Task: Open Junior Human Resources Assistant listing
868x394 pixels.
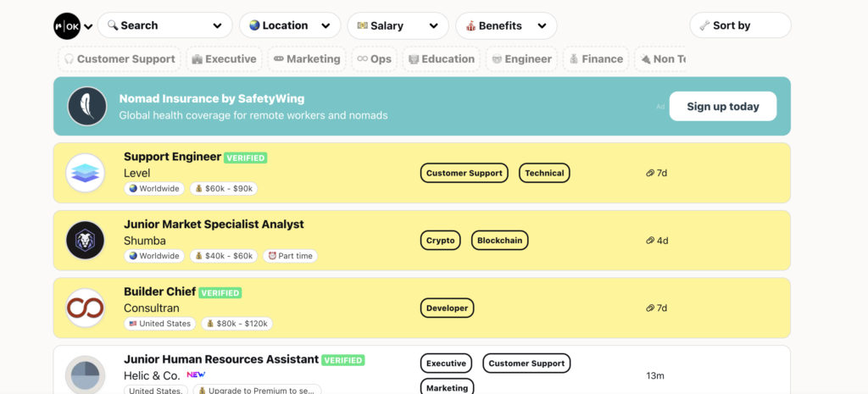Action: coord(221,359)
